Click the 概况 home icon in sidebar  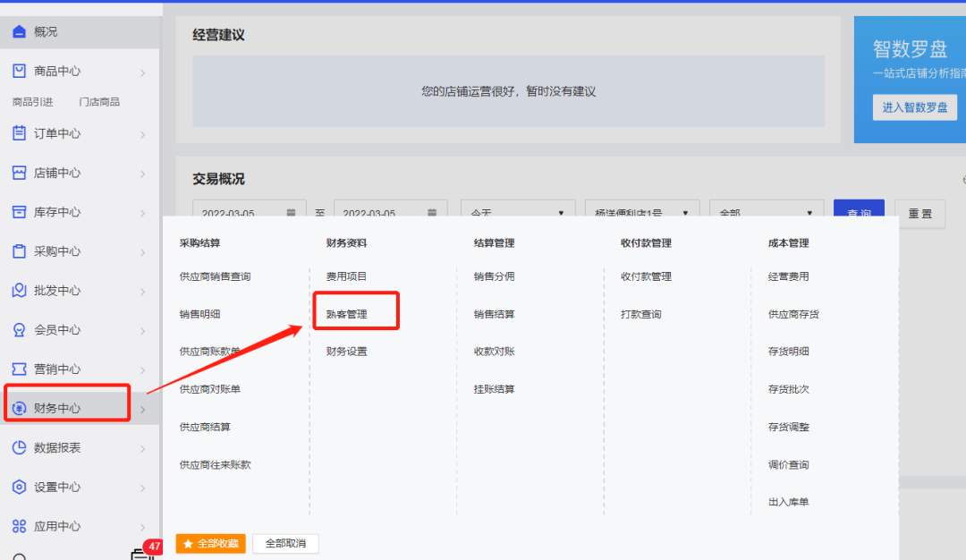coord(19,32)
